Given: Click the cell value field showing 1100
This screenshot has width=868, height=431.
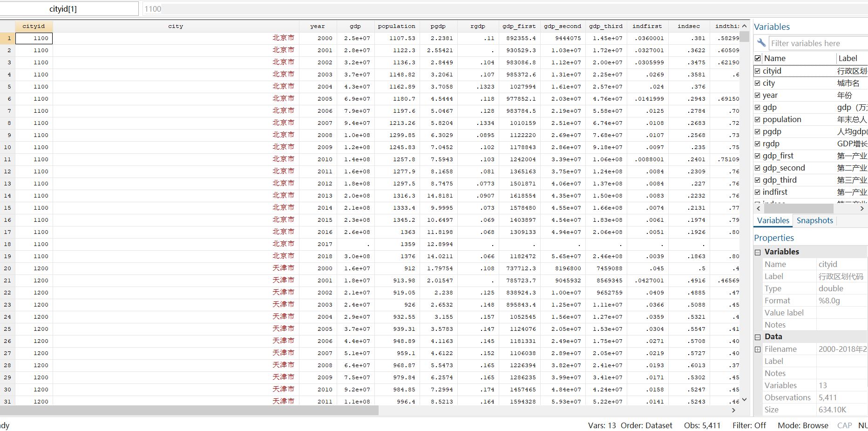Looking at the screenshot, I should click(505, 9).
